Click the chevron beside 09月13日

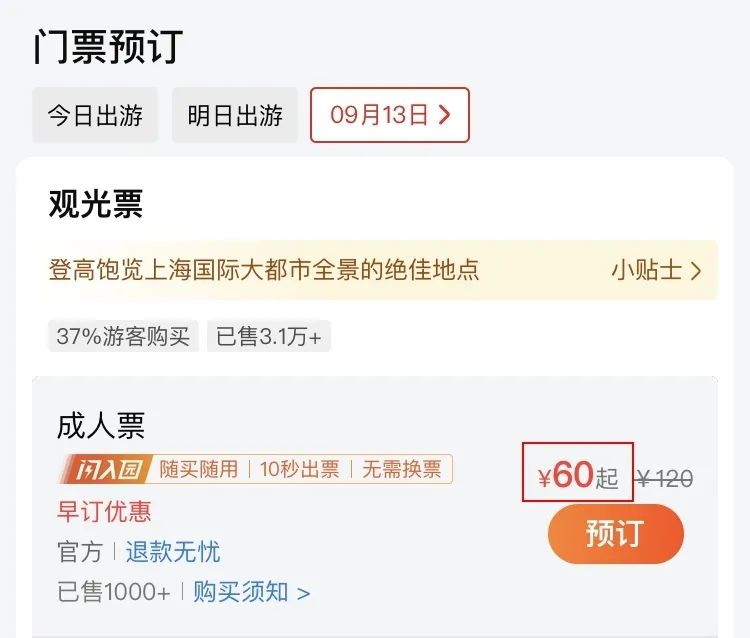(445, 115)
